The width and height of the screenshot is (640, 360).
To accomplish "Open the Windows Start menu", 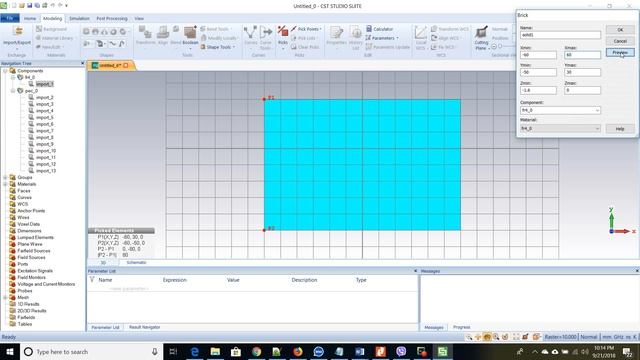I will point(10,351).
